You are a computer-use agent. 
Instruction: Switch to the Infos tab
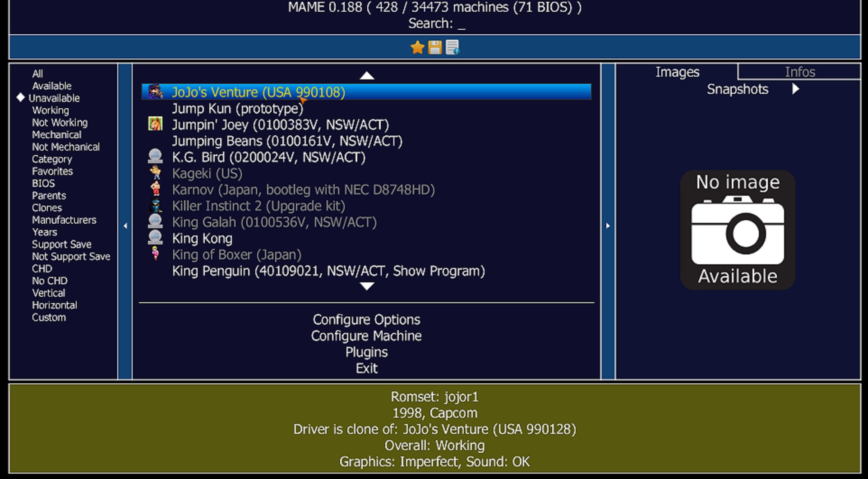point(799,72)
